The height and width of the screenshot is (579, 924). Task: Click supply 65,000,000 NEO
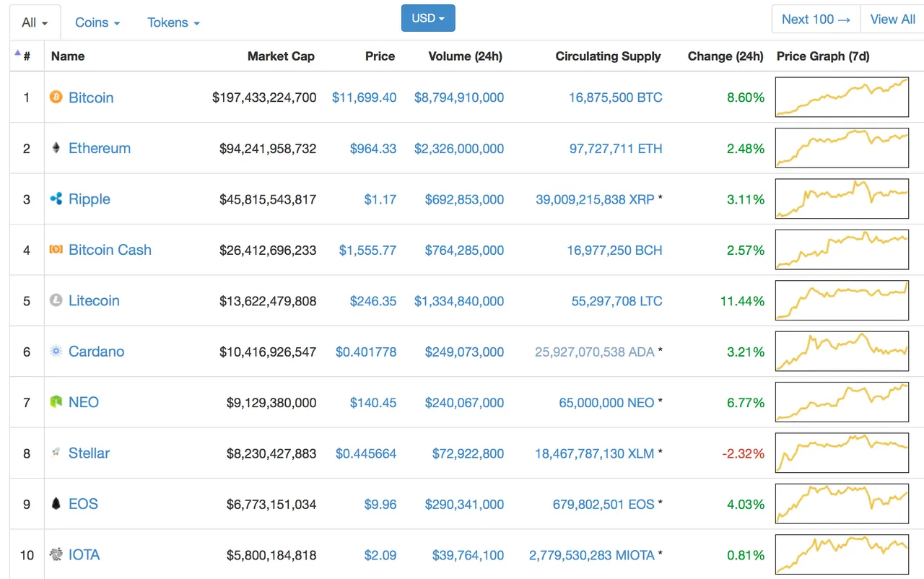[606, 403]
